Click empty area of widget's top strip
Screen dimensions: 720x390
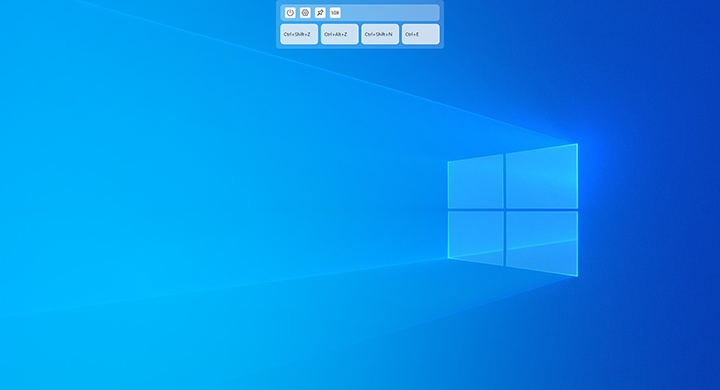pos(390,13)
